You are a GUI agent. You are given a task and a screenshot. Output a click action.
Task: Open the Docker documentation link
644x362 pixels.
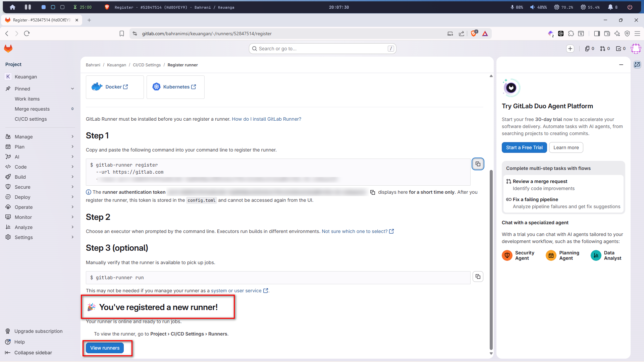(x=115, y=87)
